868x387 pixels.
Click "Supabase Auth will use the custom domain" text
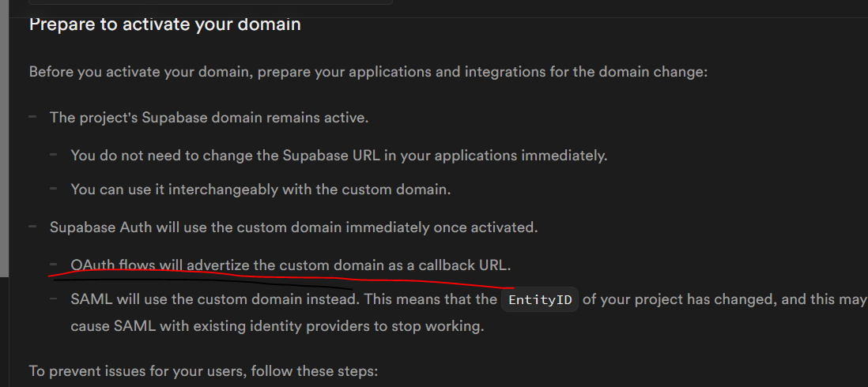293,227
